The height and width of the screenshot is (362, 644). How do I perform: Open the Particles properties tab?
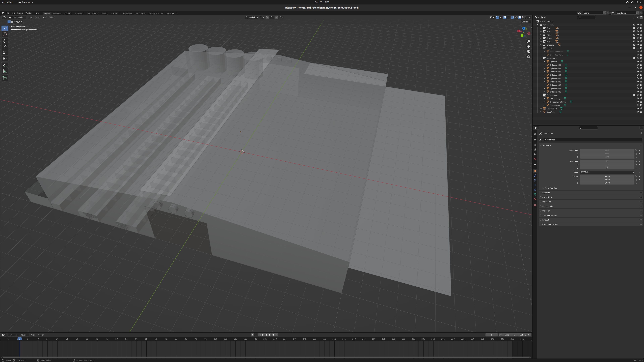pos(535,180)
